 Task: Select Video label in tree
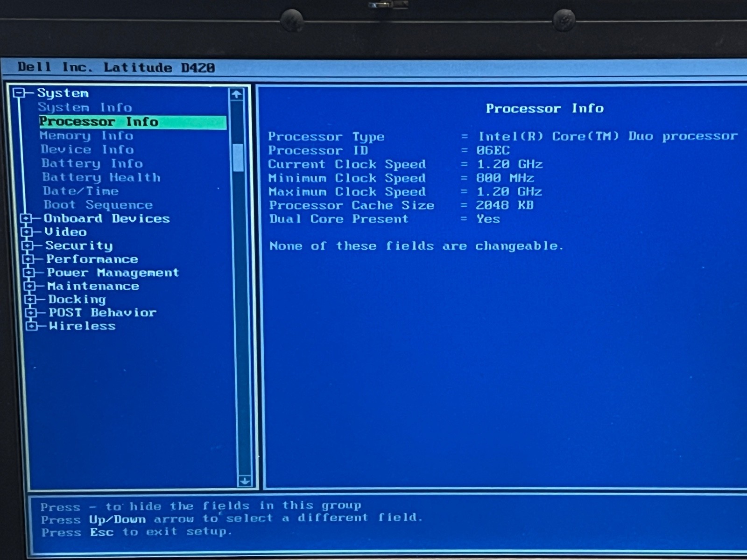pos(65,232)
